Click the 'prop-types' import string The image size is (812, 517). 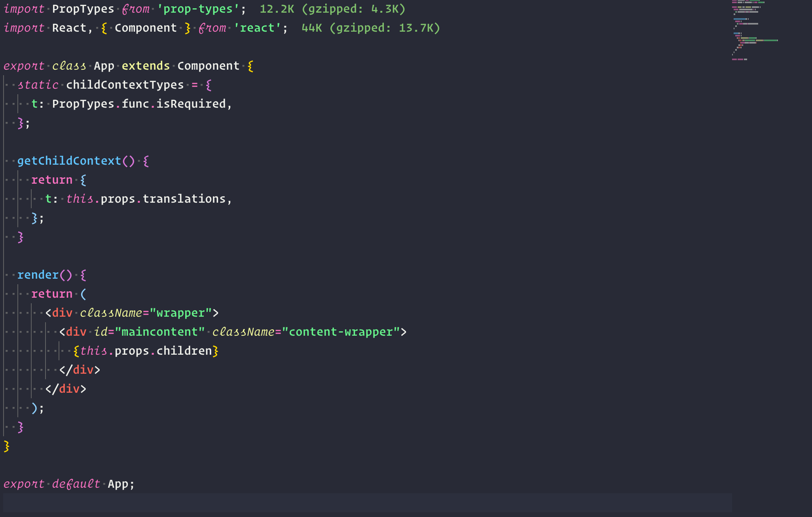click(198, 9)
